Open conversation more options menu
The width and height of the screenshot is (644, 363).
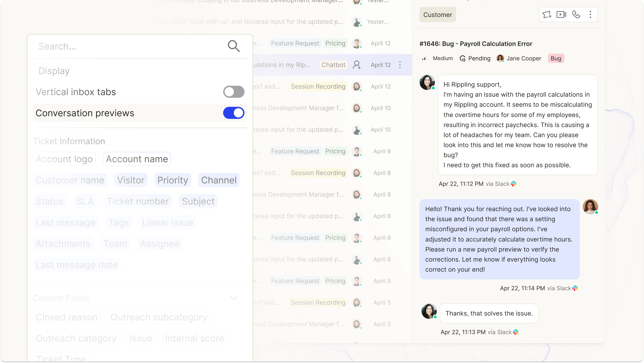pos(590,15)
